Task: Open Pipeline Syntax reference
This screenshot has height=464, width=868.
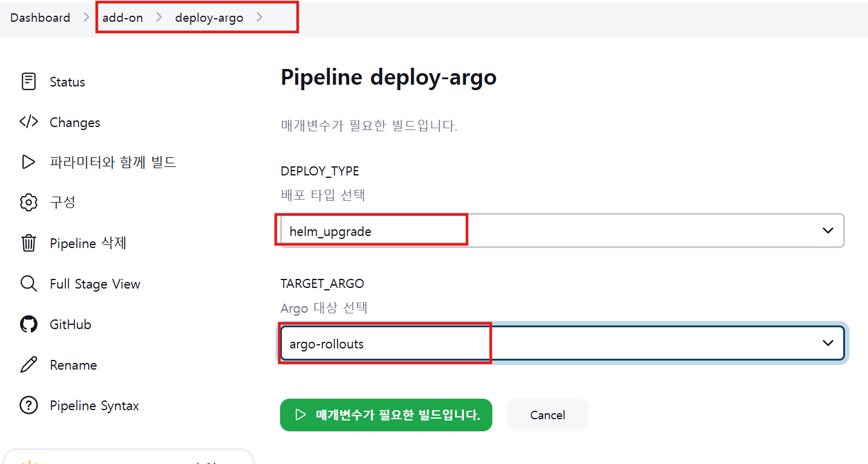Action: tap(94, 405)
